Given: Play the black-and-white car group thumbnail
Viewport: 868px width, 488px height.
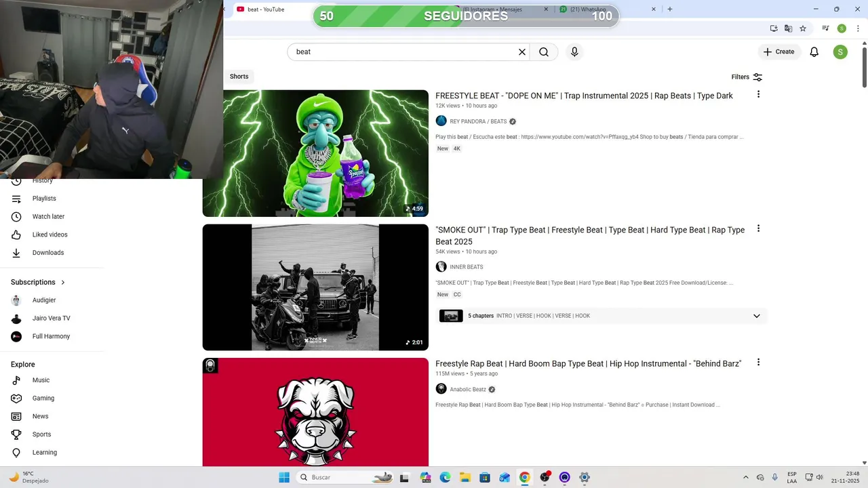Looking at the screenshot, I should pyautogui.click(x=315, y=287).
